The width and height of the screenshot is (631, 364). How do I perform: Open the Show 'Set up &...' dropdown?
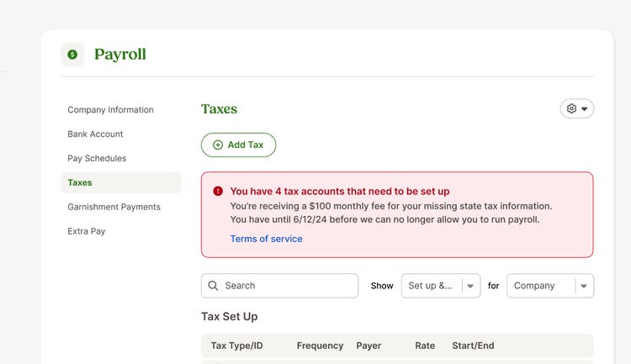(441, 286)
